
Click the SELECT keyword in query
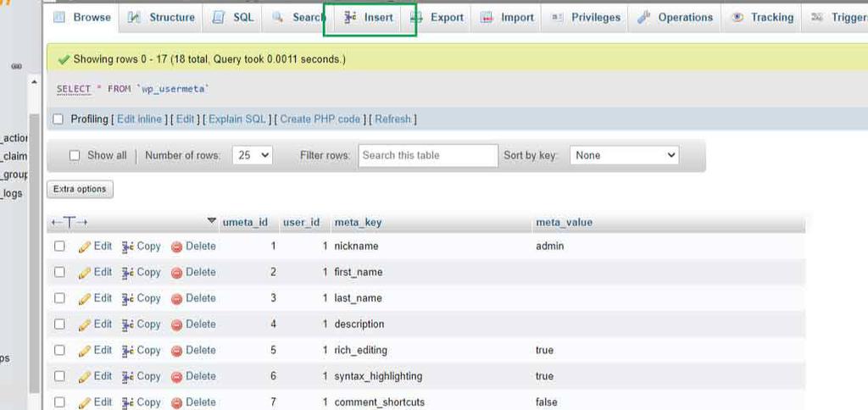pyautogui.click(x=73, y=89)
